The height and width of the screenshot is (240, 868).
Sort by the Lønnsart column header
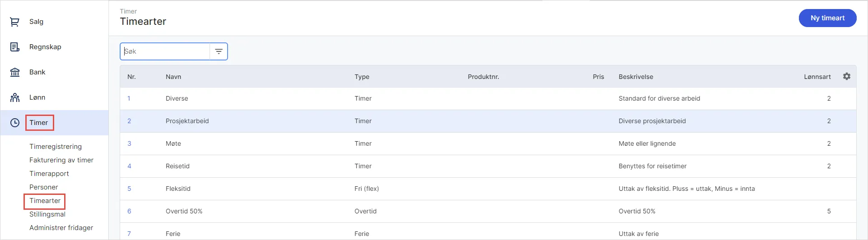[817, 77]
